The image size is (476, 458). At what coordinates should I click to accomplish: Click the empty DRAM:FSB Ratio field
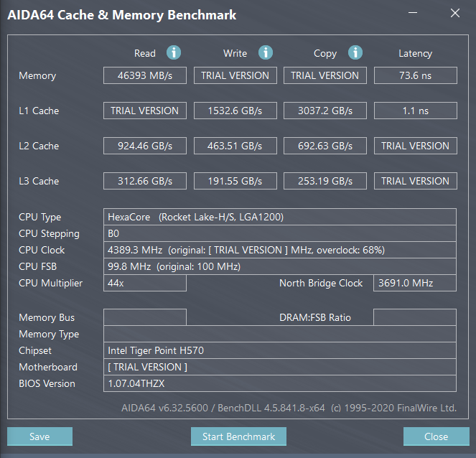415,317
